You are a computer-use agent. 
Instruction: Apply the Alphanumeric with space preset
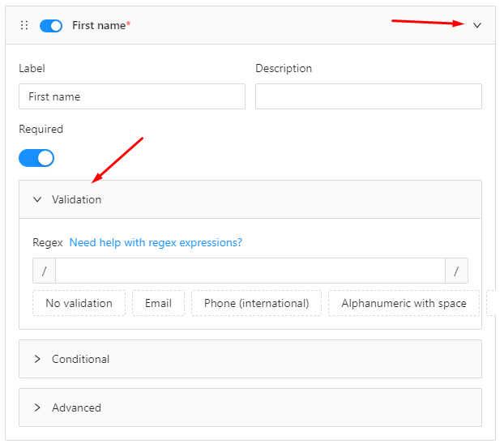point(404,303)
